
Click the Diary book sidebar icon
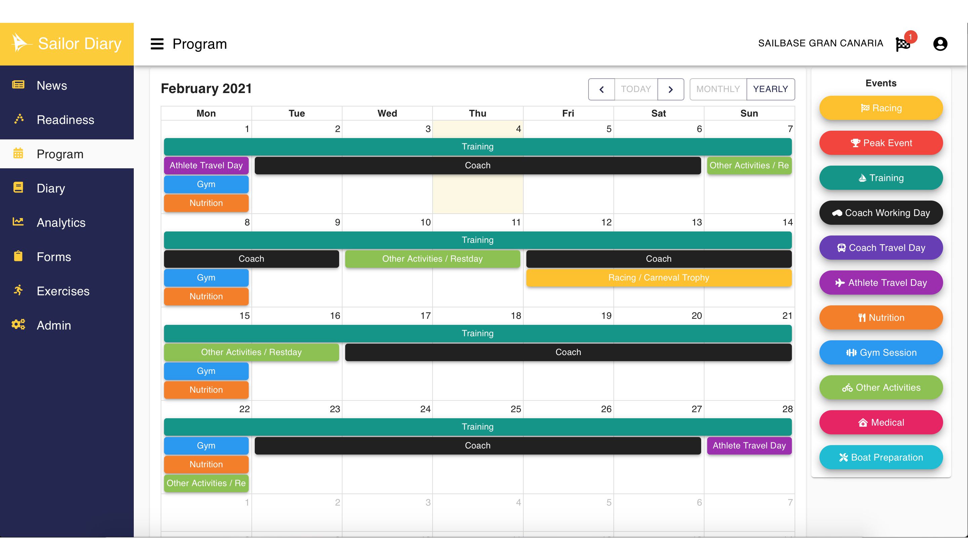click(x=18, y=187)
